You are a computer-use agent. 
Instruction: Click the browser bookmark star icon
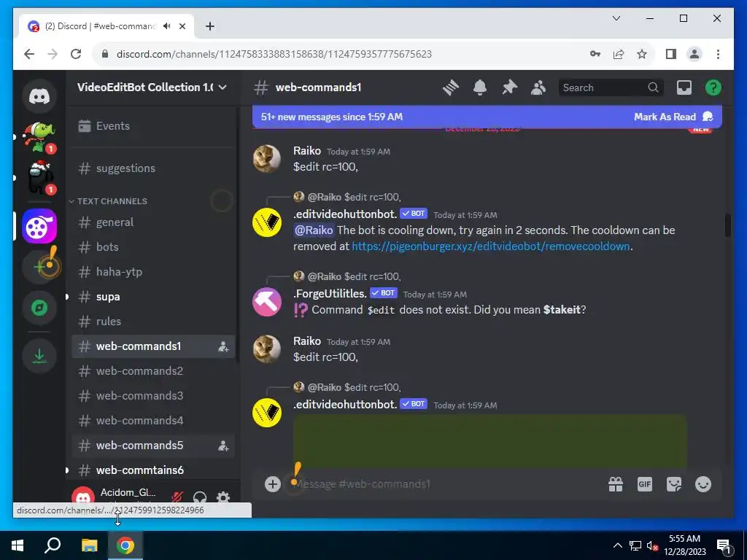pos(642,54)
